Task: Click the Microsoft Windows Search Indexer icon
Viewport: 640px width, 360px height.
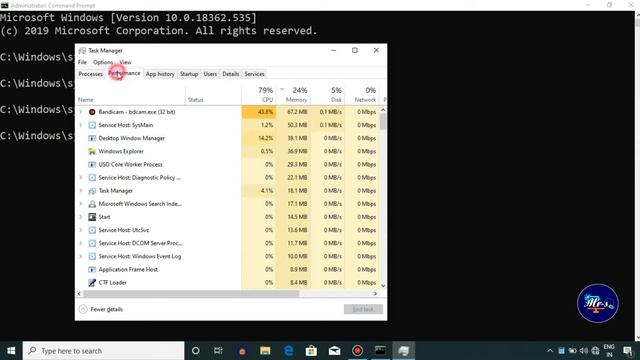Action: point(92,204)
